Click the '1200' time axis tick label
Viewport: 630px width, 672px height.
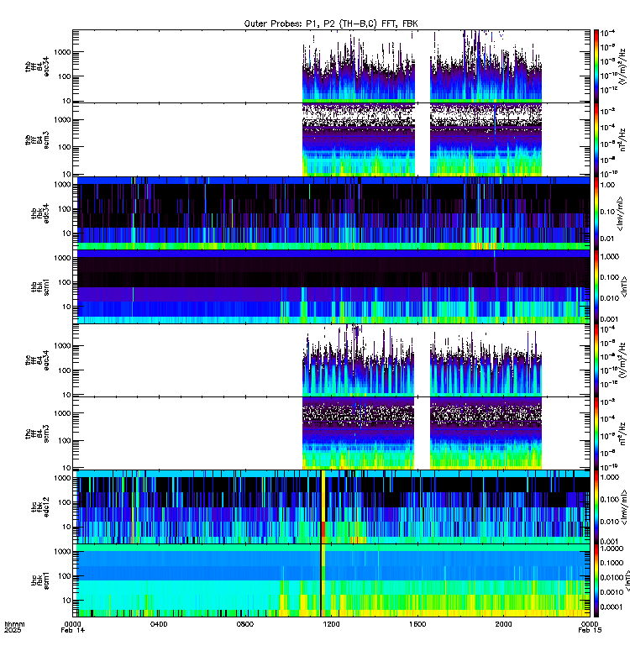[x=331, y=624]
